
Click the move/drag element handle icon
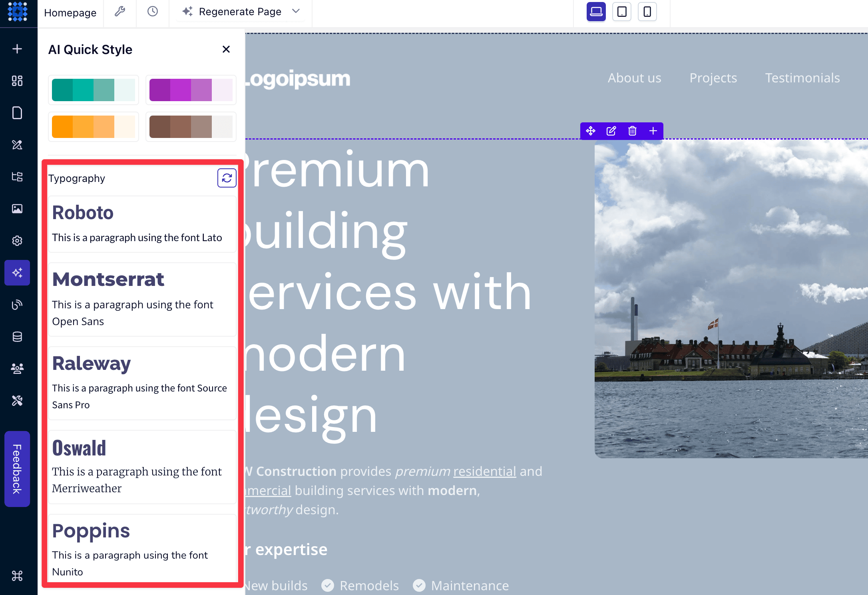(590, 130)
